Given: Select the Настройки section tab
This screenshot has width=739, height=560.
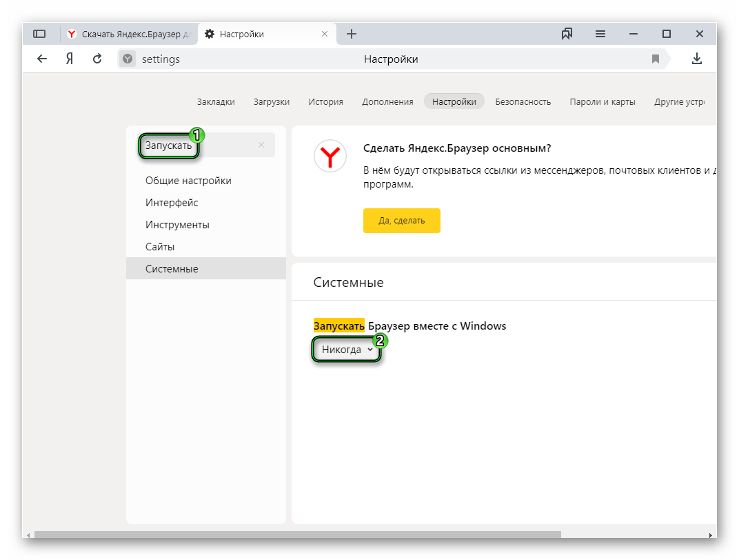Looking at the screenshot, I should click(x=454, y=101).
